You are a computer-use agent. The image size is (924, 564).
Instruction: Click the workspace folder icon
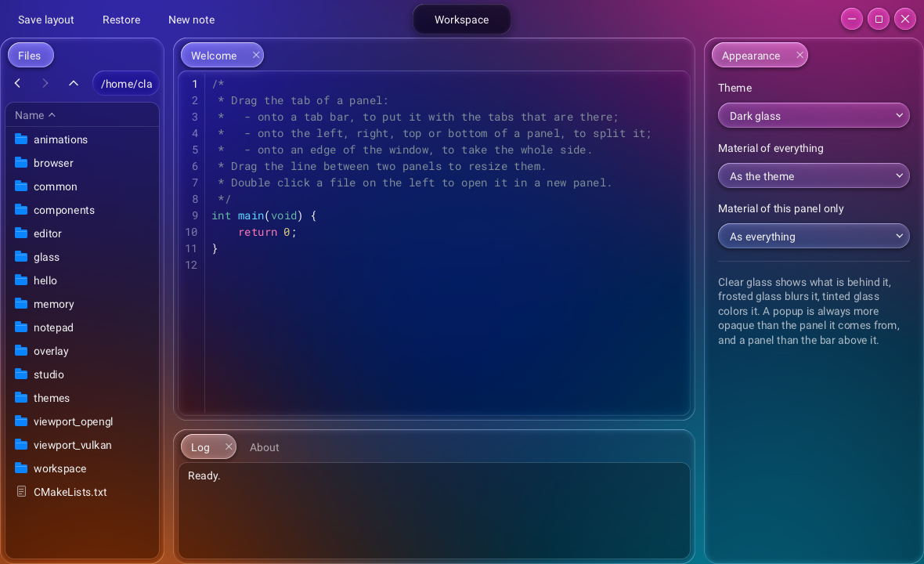tap(21, 468)
